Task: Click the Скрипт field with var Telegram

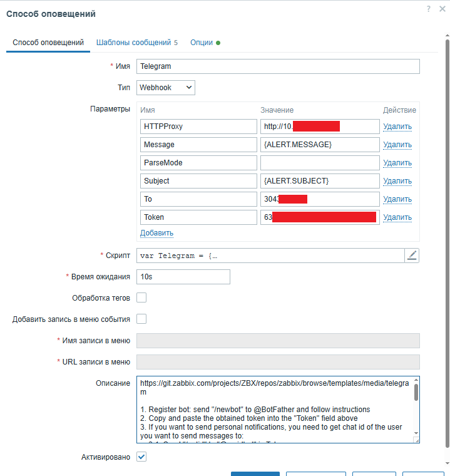Action: pos(270,256)
